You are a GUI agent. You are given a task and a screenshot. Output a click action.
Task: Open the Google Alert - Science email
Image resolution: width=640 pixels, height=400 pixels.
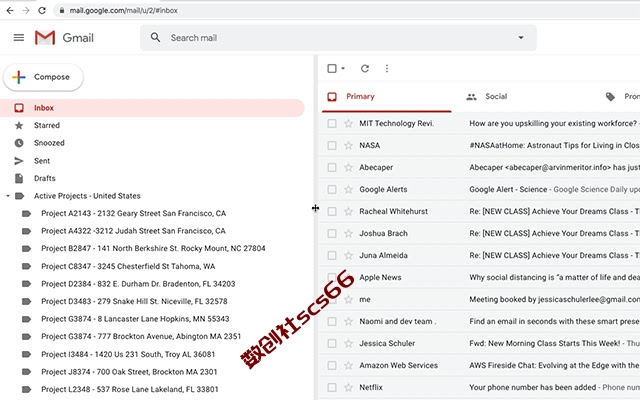pos(478,189)
